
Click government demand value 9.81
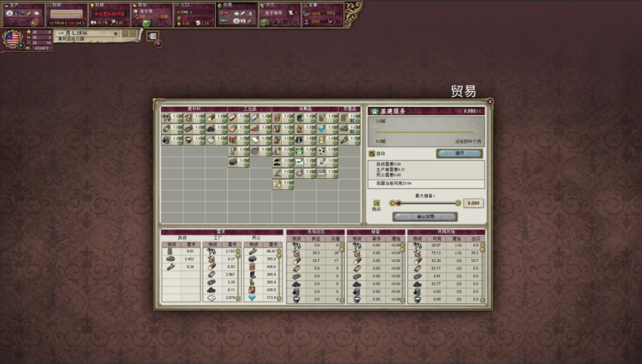point(189,251)
